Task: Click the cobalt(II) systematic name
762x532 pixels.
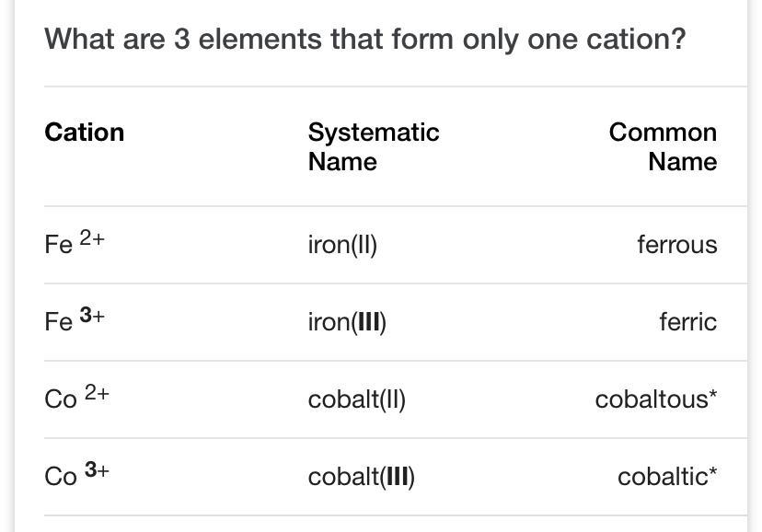Action: pos(357,399)
